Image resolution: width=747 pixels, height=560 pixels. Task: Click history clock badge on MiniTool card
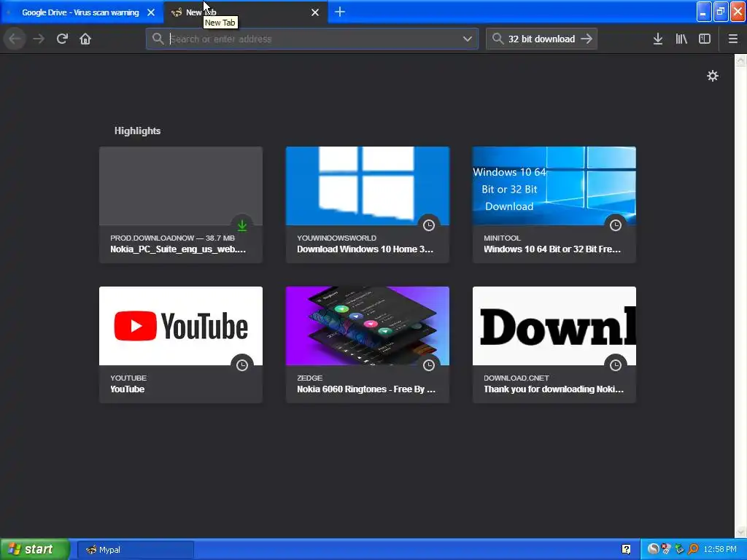[x=616, y=225]
